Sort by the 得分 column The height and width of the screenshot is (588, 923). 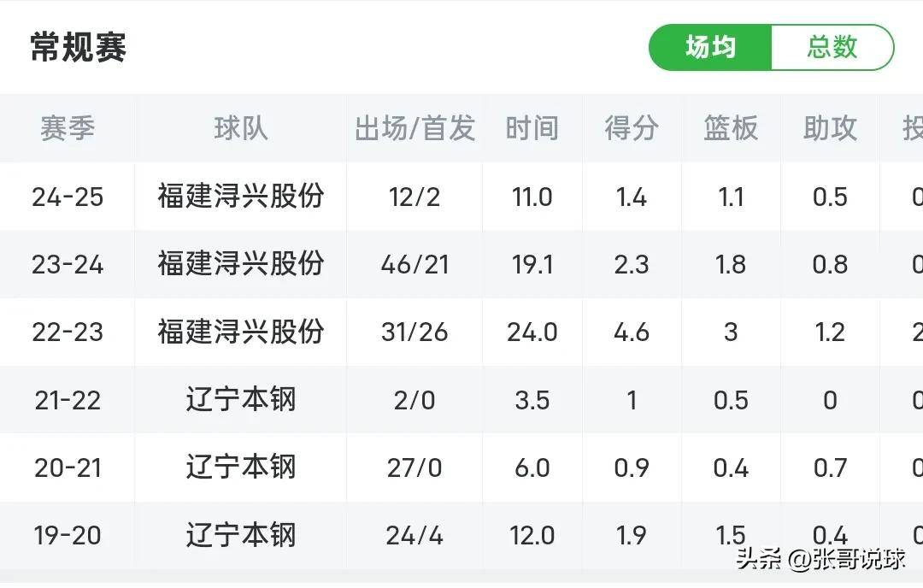coord(631,128)
